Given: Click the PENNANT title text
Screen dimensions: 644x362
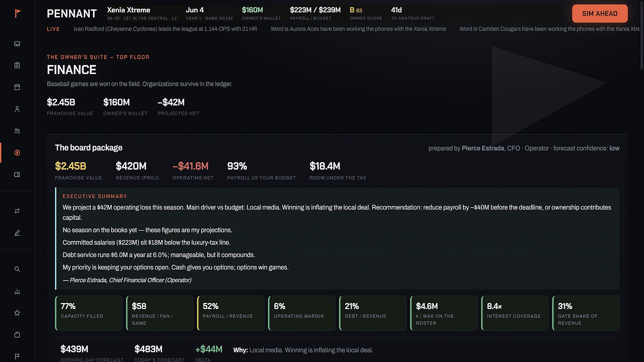Looking at the screenshot, I should pos(72,13).
